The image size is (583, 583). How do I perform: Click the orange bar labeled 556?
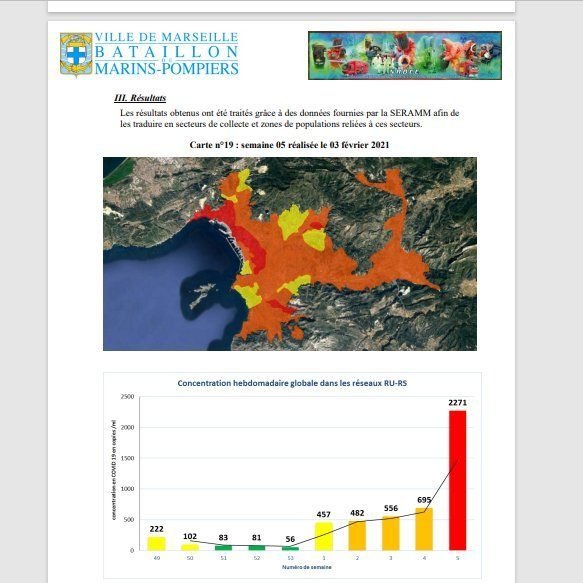[390, 533]
